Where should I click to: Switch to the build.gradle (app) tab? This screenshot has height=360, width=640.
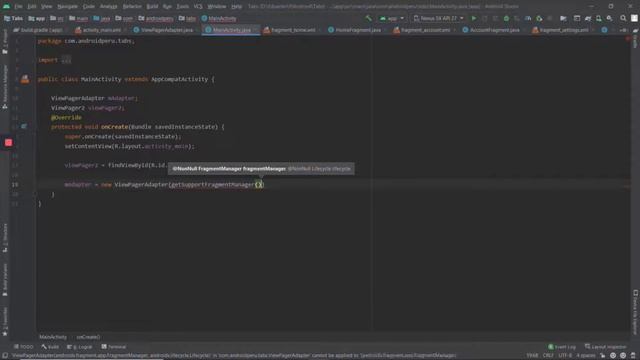(38, 30)
